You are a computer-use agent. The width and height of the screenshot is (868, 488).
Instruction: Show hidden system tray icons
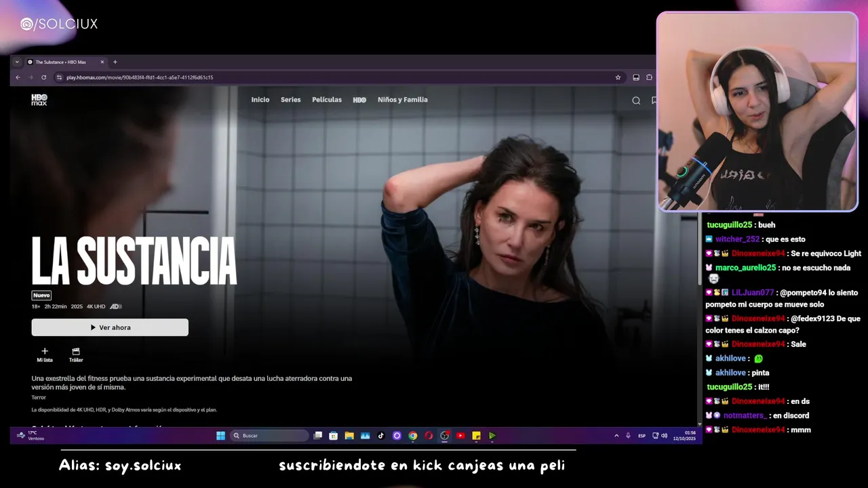click(616, 436)
